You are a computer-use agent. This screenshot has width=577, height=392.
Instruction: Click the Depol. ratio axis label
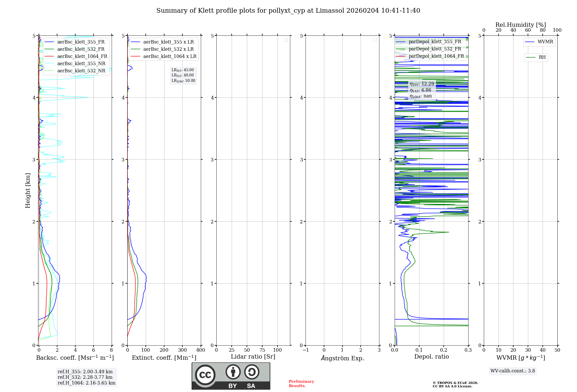pyautogui.click(x=432, y=357)
